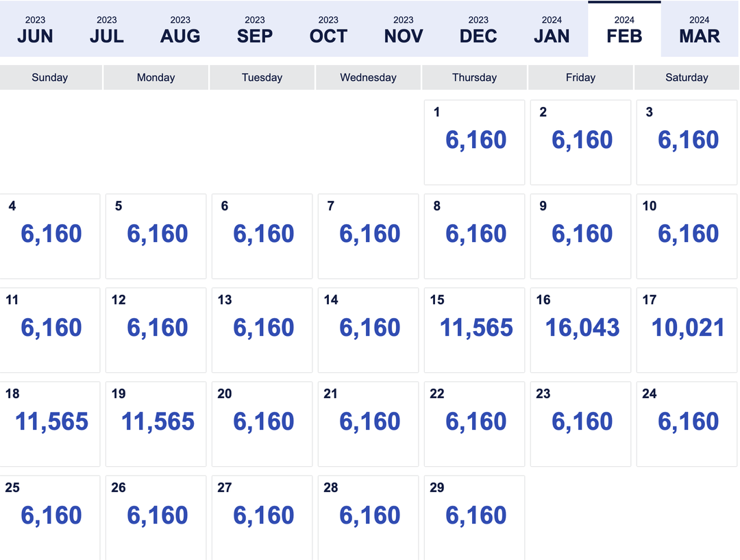Select February 1 with fare 6,160
The image size is (740, 560).
(x=474, y=141)
